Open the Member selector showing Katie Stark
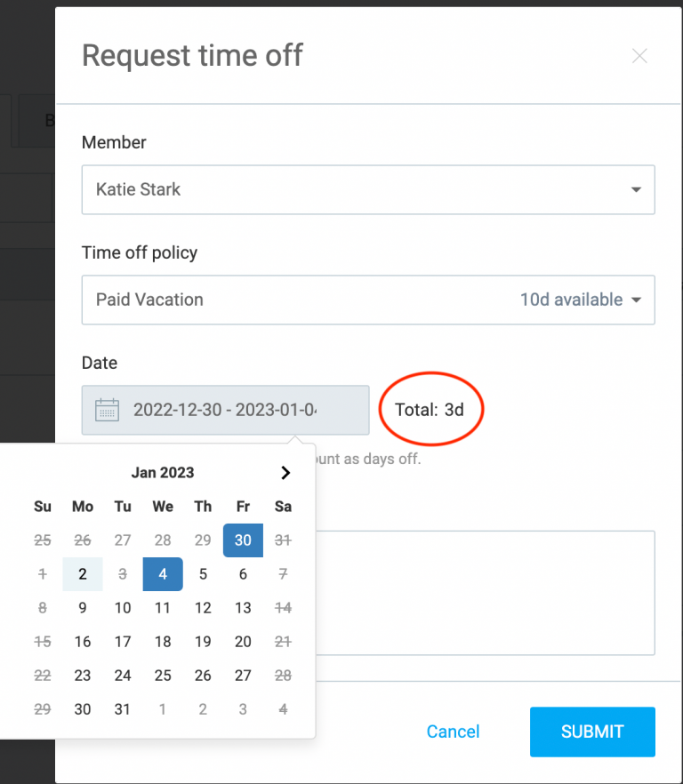This screenshot has height=784, width=683. pyautogui.click(x=367, y=189)
